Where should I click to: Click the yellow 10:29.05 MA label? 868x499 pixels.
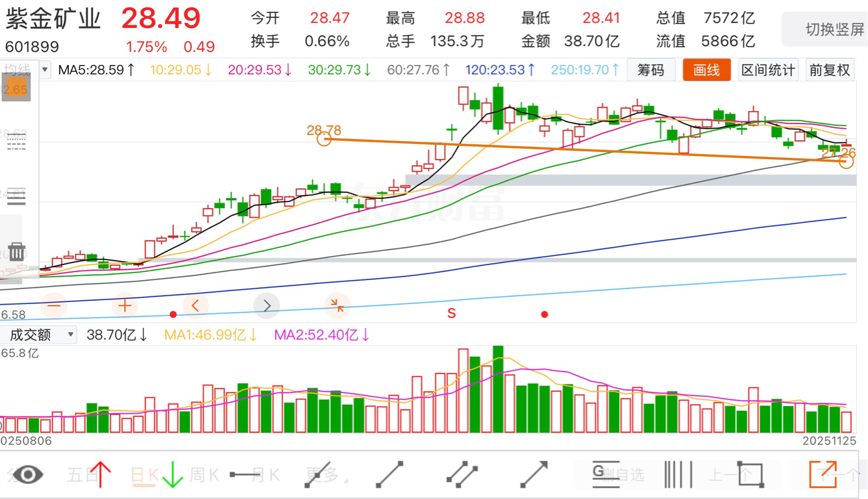click(181, 70)
